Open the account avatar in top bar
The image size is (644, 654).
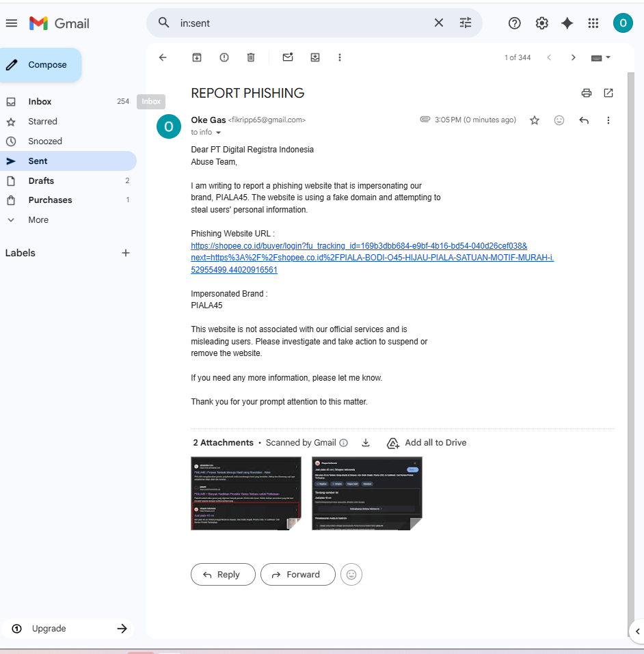click(x=623, y=23)
